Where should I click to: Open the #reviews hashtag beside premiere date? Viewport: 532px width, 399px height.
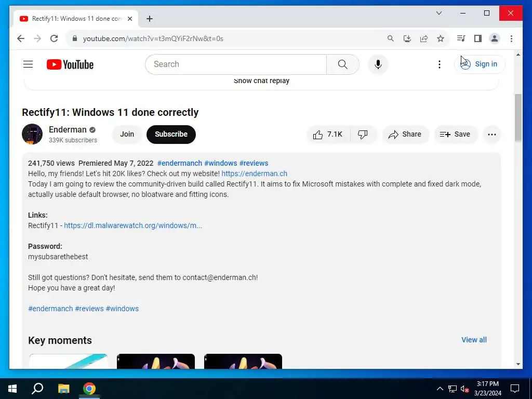pos(254,163)
